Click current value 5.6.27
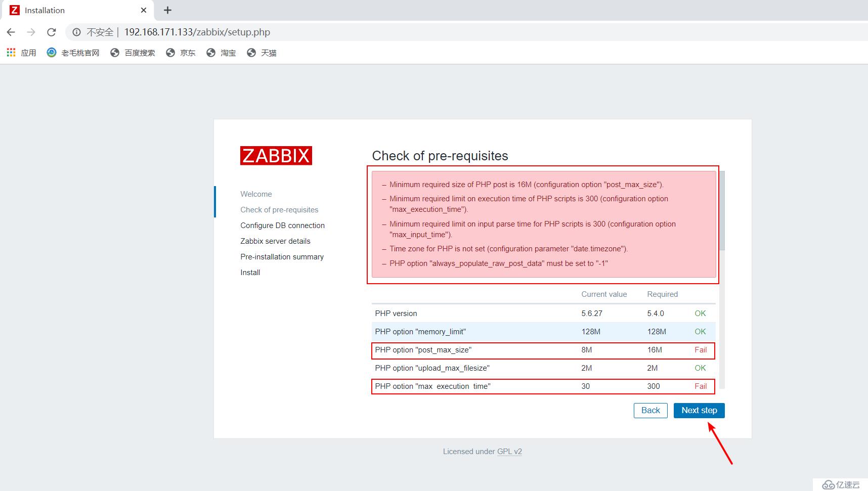868x491 pixels. 592,314
